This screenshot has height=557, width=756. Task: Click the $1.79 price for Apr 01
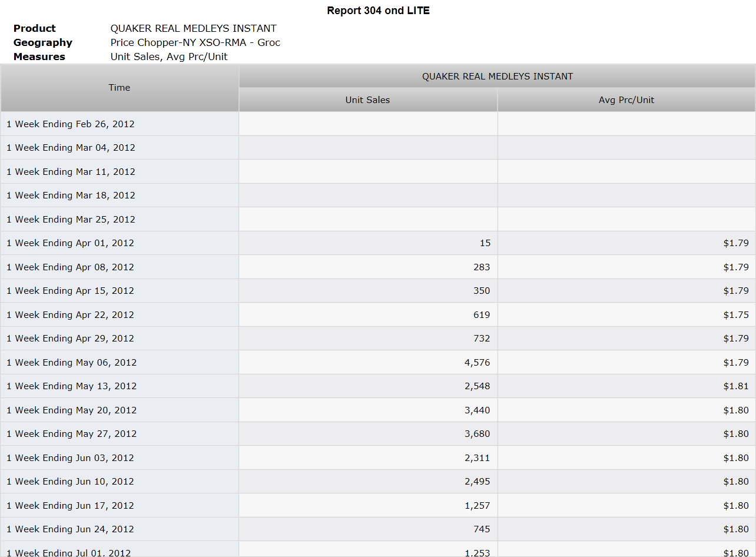[737, 243]
